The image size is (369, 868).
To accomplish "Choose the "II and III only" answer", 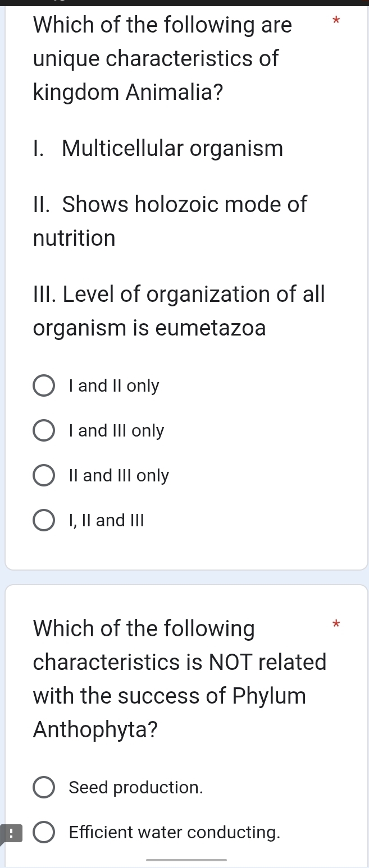I will pyautogui.click(x=43, y=475).
